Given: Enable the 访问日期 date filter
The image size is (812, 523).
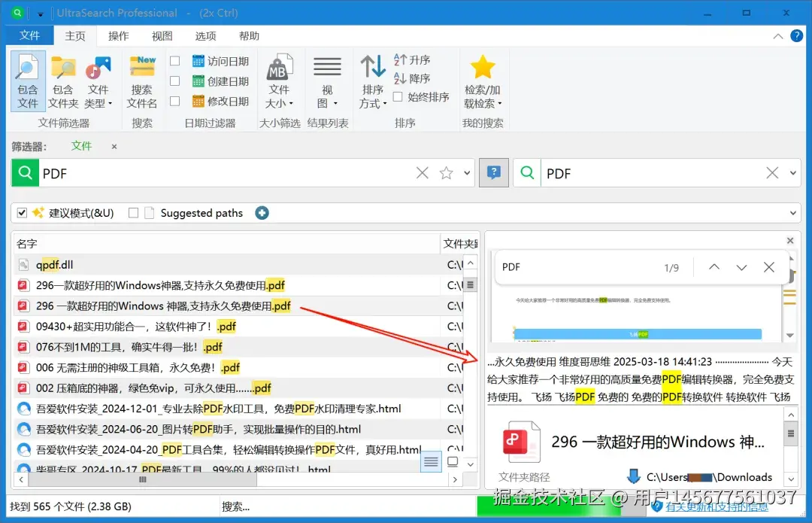Looking at the screenshot, I should tap(174, 60).
